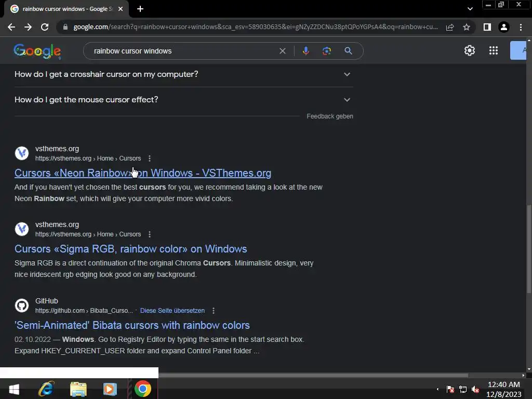Viewport: 532px width, 399px height.
Task: Open the Chrome profile menu
Action: [x=504, y=27]
